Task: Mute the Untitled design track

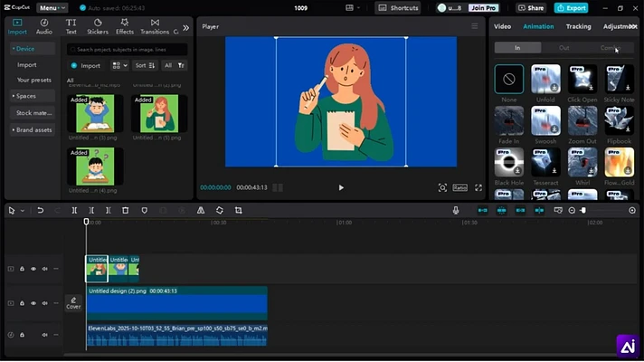Action: coord(44,303)
